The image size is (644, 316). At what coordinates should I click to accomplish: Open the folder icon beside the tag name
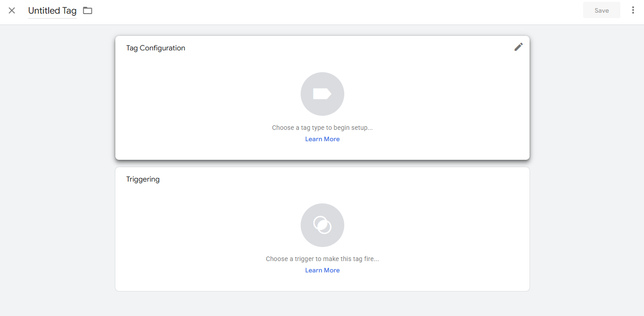(x=88, y=10)
